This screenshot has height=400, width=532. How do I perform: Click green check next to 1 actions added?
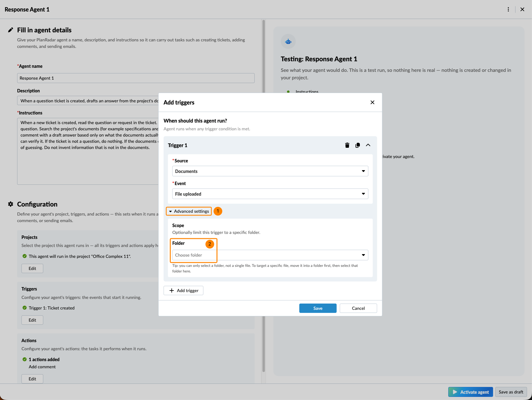[x=25, y=359]
